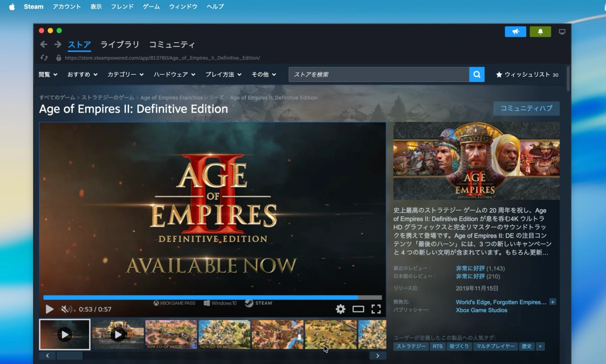Expand the developer list plus button
606x364 pixels.
553,302
